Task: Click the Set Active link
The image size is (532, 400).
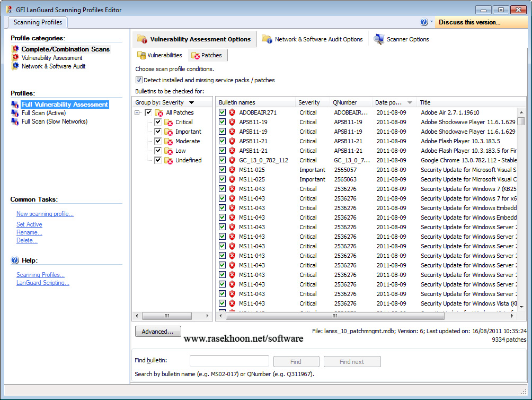Action: tap(29, 224)
